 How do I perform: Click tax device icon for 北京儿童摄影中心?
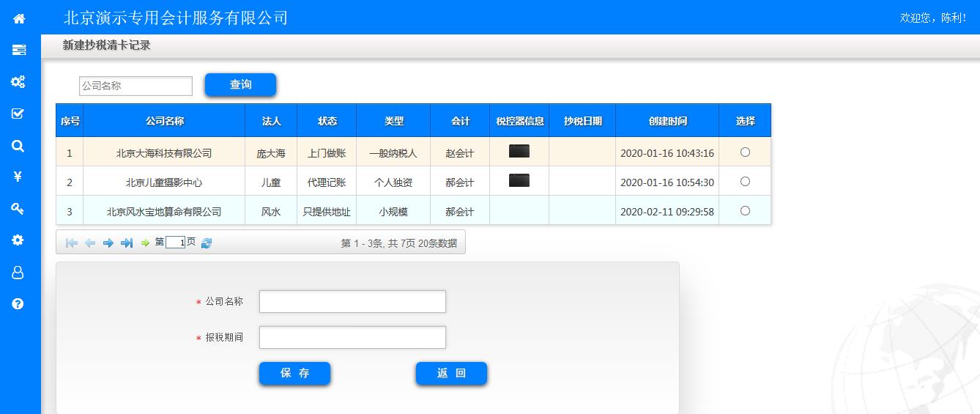click(519, 180)
